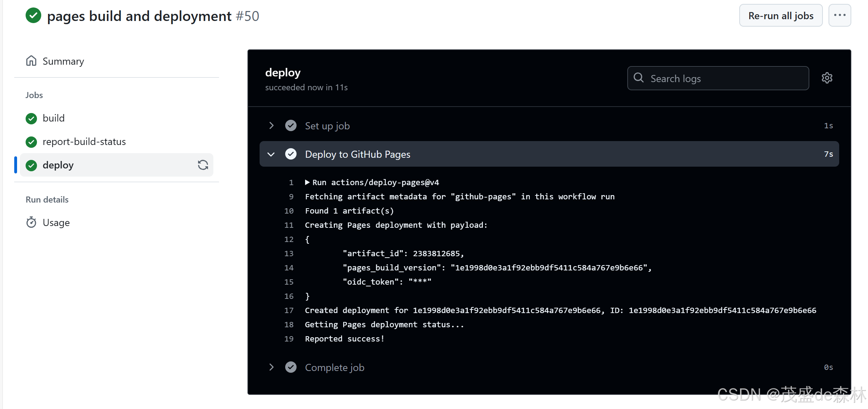868x409 pixels.
Task: Expand the Run actions/deploy-pages@v4 log group
Action: pos(307,182)
